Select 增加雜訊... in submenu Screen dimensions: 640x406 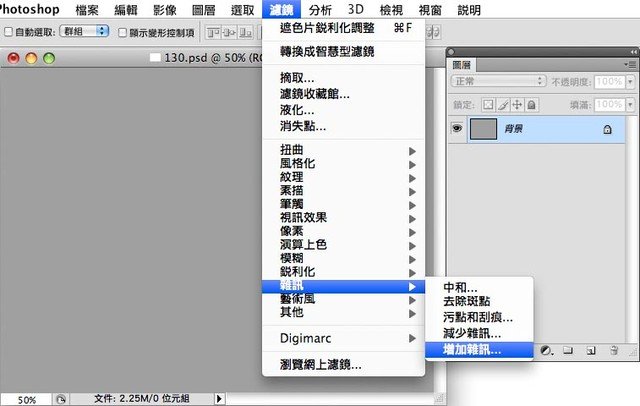pyautogui.click(x=479, y=350)
